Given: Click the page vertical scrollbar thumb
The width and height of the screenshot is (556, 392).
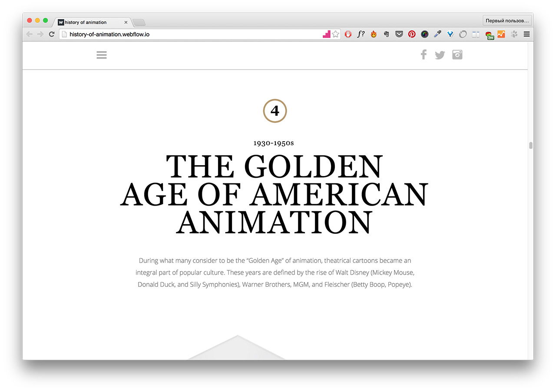Looking at the screenshot, I should [x=530, y=145].
